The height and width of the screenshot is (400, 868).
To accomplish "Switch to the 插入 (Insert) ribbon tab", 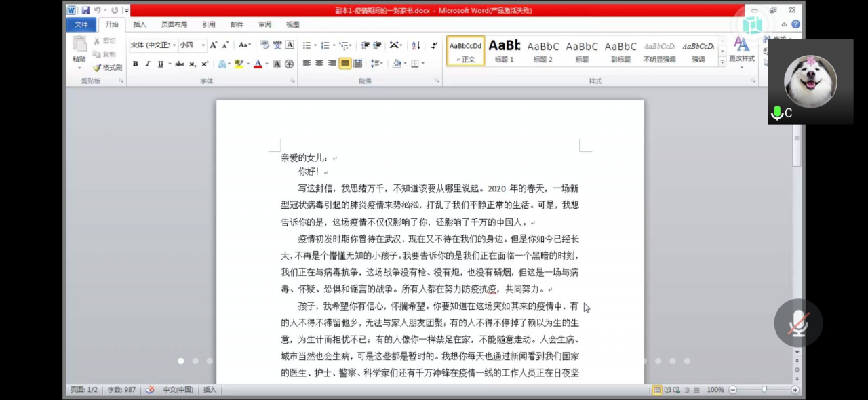I will (x=140, y=24).
